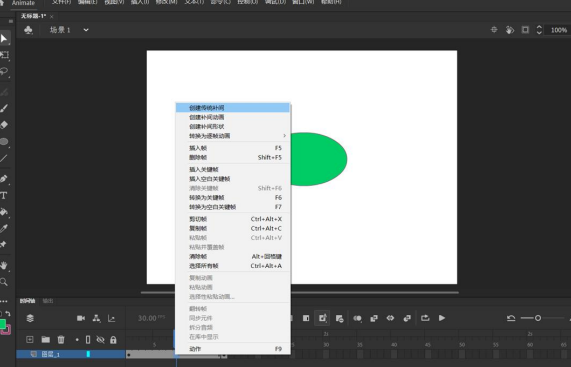The image size is (571, 367).
Task: Toggle lock all layers padlock icon
Action: pos(113,340)
